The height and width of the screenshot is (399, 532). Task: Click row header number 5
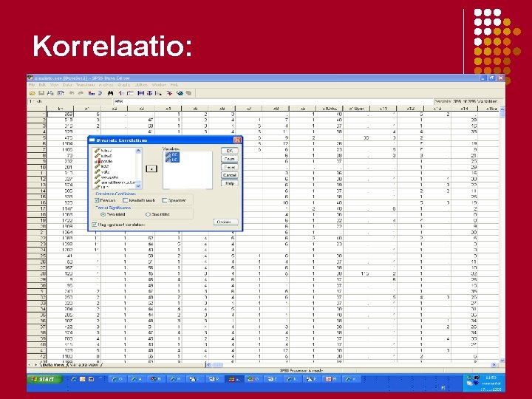[x=37, y=137]
